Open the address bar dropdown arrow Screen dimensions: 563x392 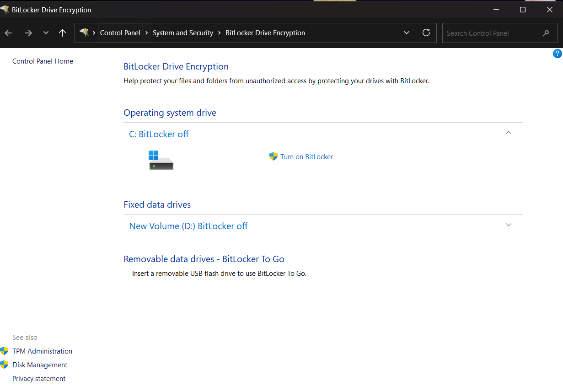406,32
